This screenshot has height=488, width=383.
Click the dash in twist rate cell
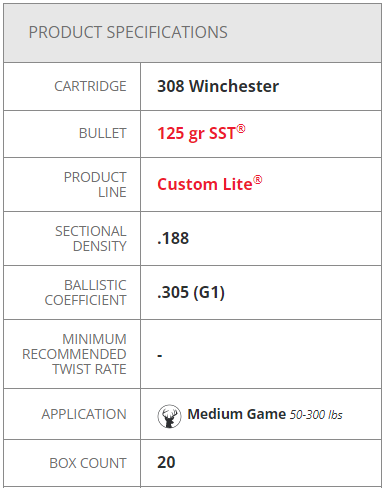160,356
